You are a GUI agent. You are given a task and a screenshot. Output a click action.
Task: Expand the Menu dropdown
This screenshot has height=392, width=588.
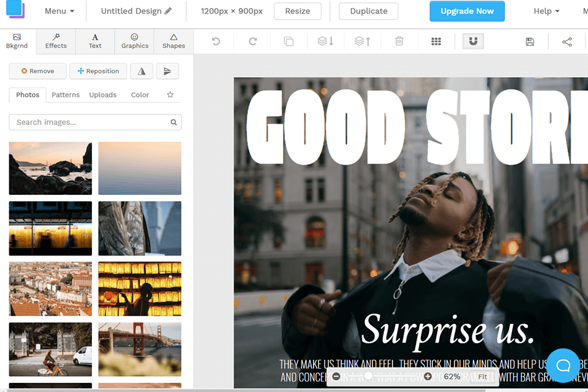(59, 11)
